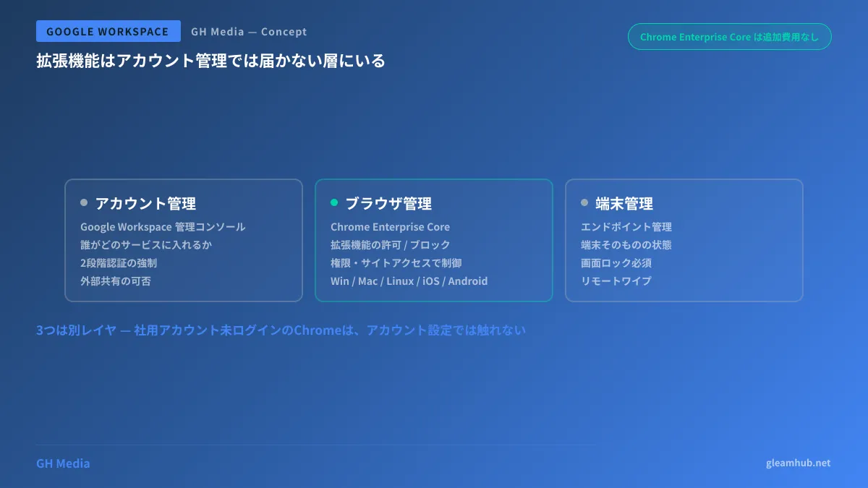The height and width of the screenshot is (488, 868).
Task: Select the line エンドポイント管理
Action: pos(626,227)
